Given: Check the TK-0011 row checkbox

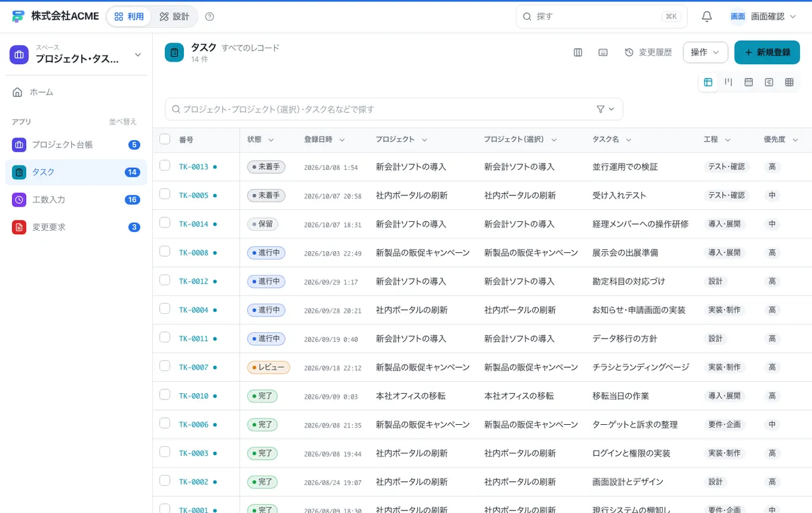Looking at the screenshot, I should click(x=165, y=337).
